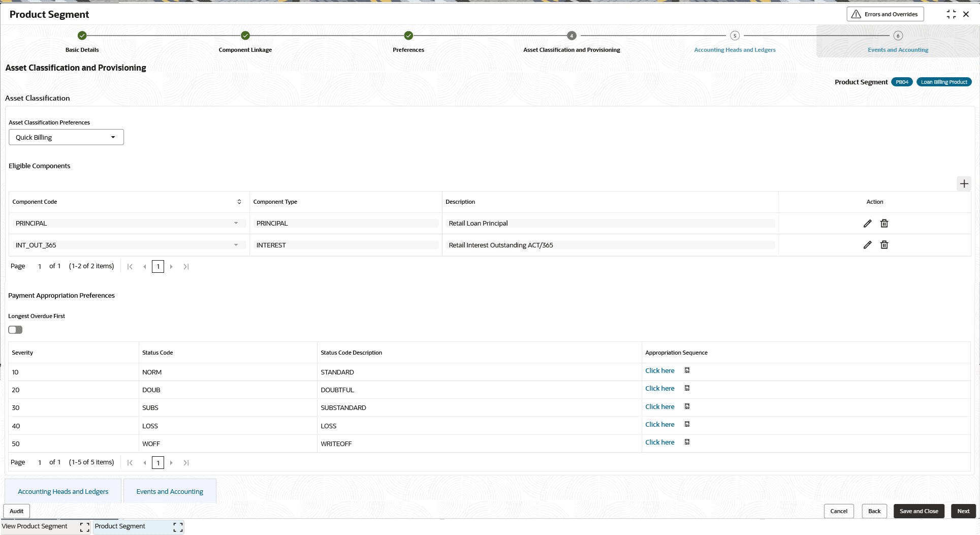Viewport: 980px width, 535px height.
Task: Go to next page of status code table
Action: [x=171, y=462]
